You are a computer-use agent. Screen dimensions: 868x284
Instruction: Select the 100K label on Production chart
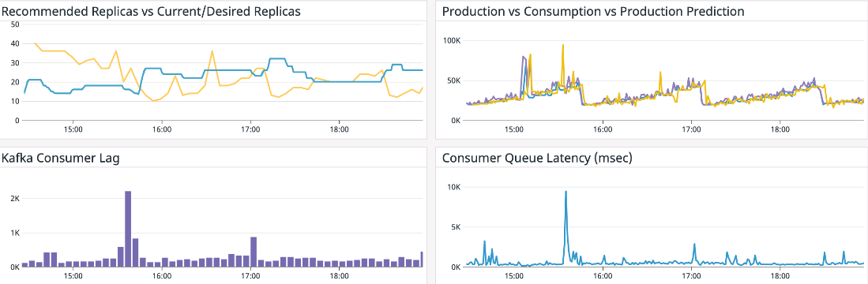[x=453, y=41]
